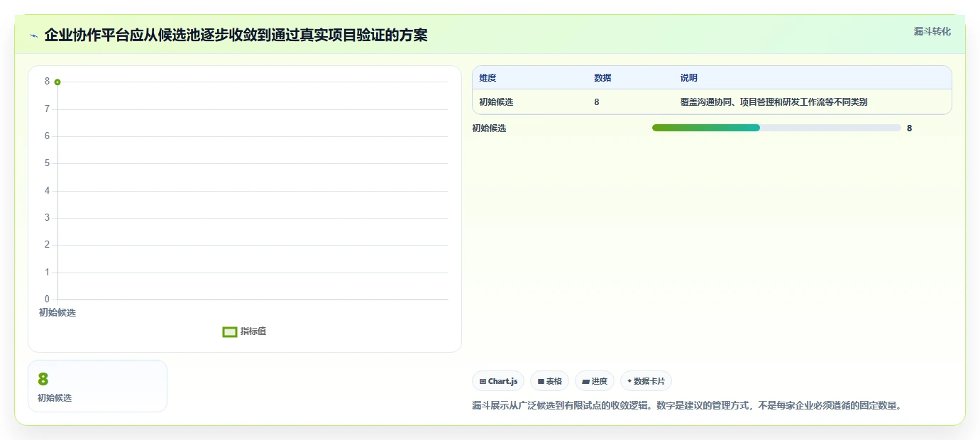Image resolution: width=980 pixels, height=440 pixels.
Task: Click the icon inside the Chart.js pill
Action: pos(483,381)
